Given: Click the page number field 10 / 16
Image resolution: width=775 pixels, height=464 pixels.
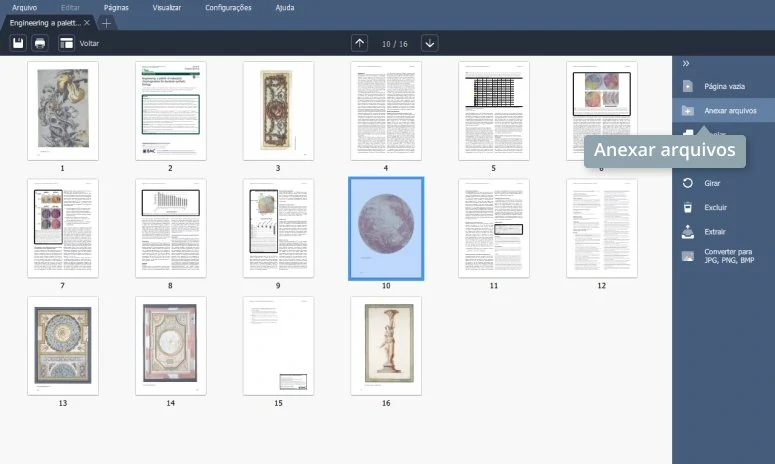Looking at the screenshot, I should [395, 43].
